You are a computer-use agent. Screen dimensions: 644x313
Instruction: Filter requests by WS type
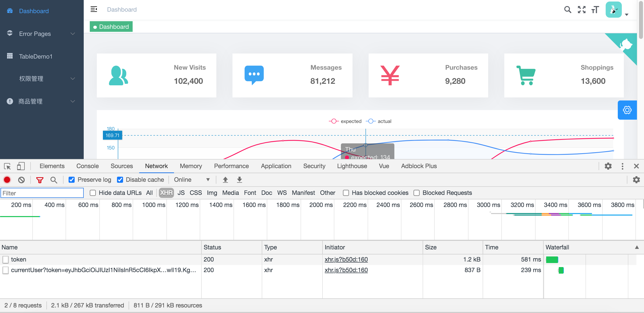click(x=282, y=193)
